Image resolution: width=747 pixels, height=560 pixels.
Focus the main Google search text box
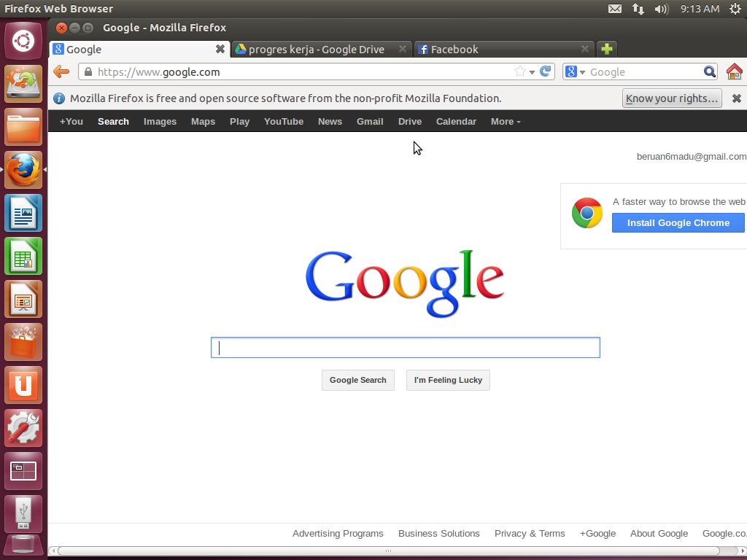406,348
